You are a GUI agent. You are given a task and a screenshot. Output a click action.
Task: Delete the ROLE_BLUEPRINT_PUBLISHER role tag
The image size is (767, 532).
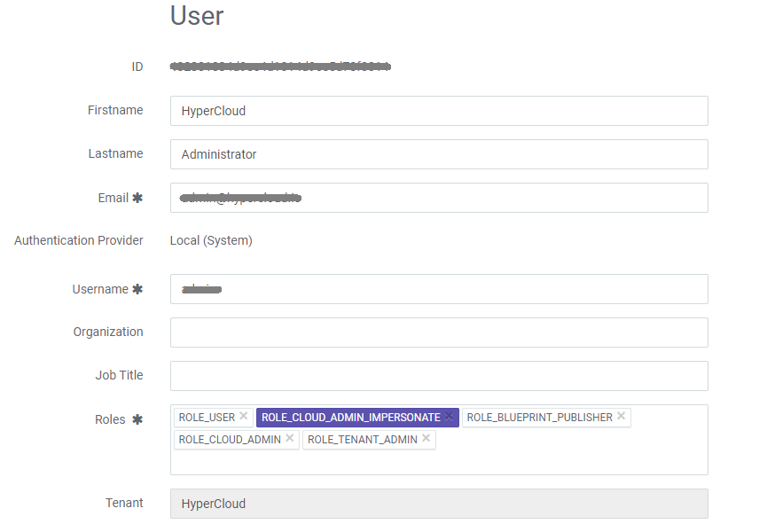coord(621,417)
